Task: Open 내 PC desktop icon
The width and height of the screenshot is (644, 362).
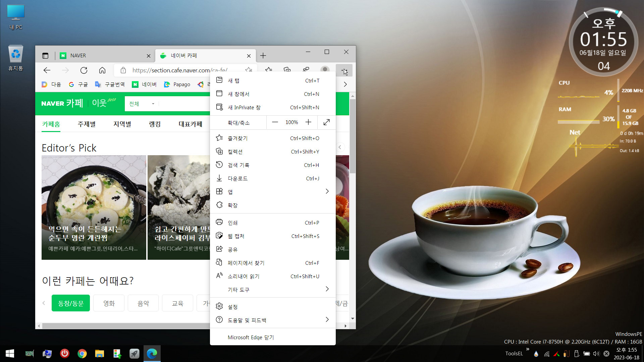Action: (x=15, y=17)
